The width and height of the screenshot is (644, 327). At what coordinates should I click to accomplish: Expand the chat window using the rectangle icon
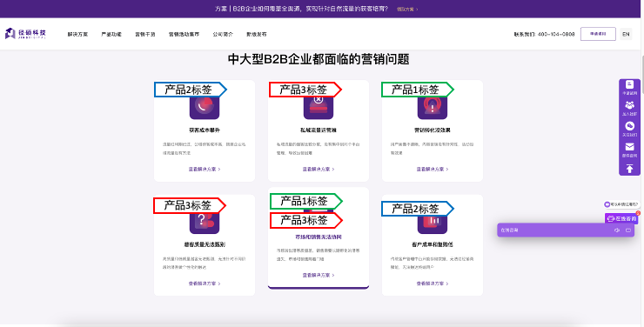[x=628, y=230]
